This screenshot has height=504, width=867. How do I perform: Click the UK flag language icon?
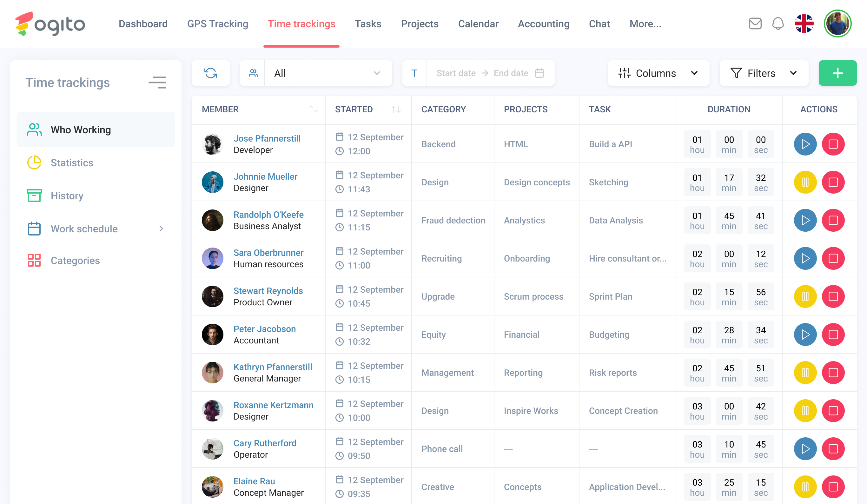(x=804, y=24)
